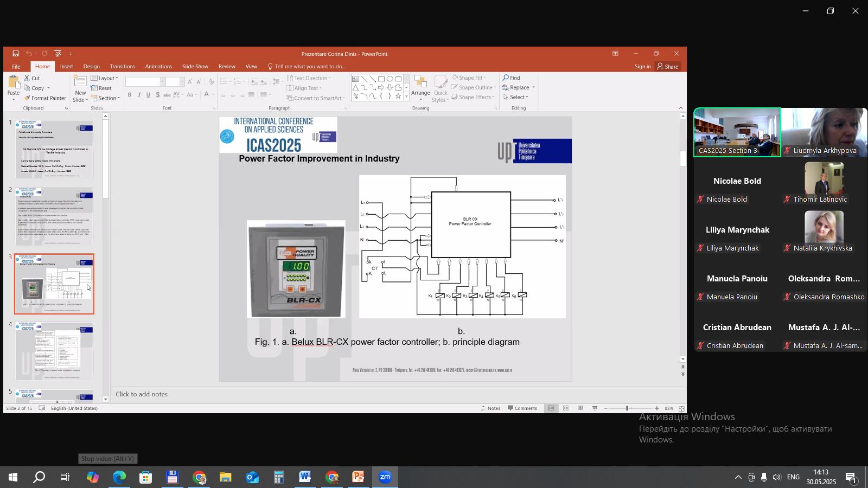The image size is (868, 488).
Task: Toggle Stop video in Zoom
Action: click(x=107, y=459)
